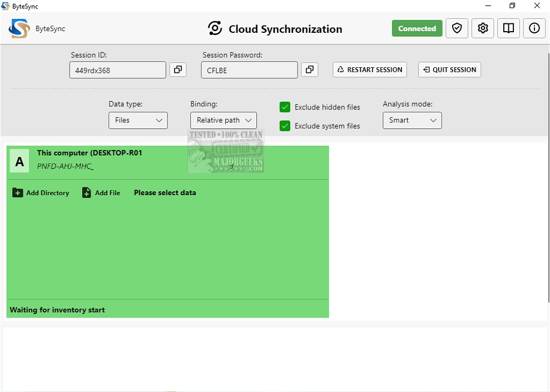550x392 pixels.
Task: Click the 'Exclude hidden files' label
Action: (x=327, y=107)
